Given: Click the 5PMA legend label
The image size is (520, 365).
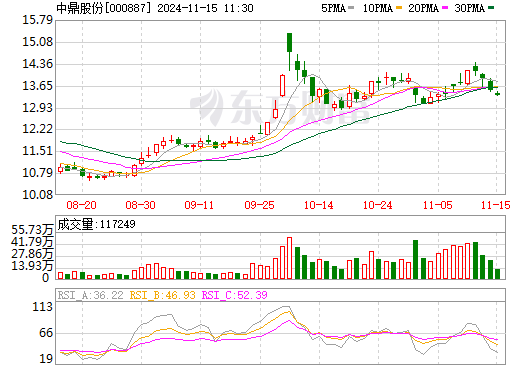Looking at the screenshot, I should (x=333, y=8).
